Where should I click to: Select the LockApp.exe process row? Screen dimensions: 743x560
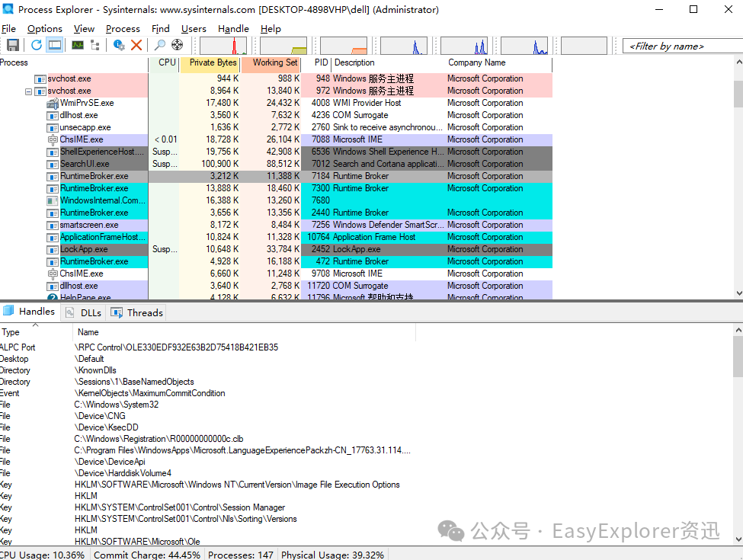(276, 249)
